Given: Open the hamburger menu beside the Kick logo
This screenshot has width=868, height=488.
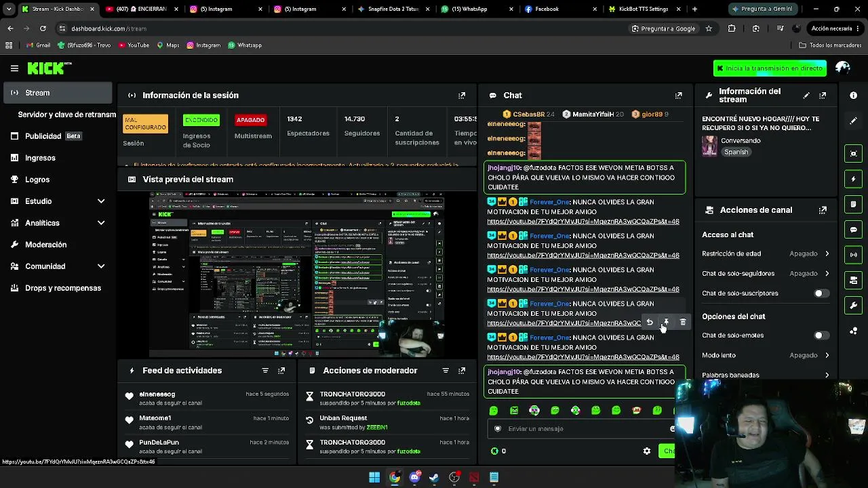Looking at the screenshot, I should pos(14,68).
